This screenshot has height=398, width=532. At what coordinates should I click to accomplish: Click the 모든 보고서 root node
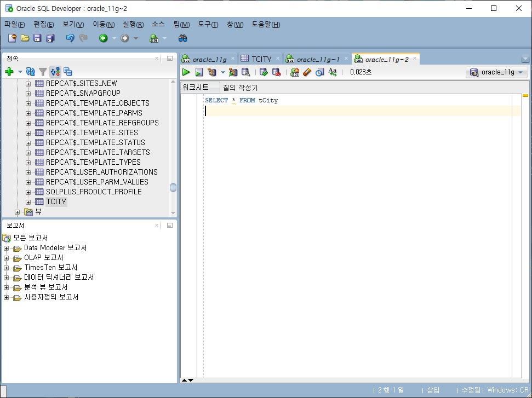tap(31, 238)
